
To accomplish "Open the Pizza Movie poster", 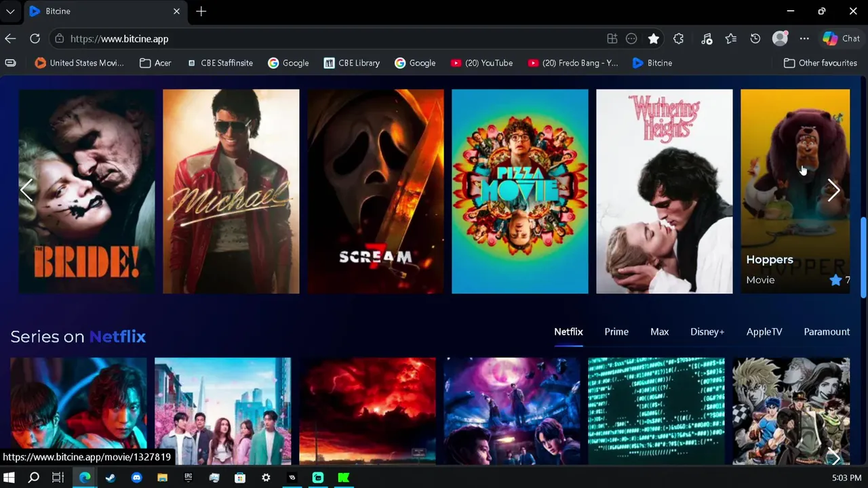I will (520, 191).
